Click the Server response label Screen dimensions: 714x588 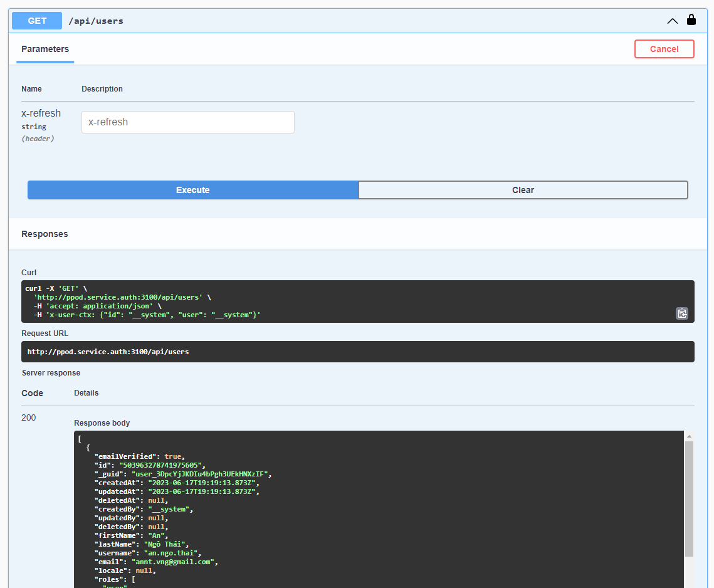(x=51, y=373)
